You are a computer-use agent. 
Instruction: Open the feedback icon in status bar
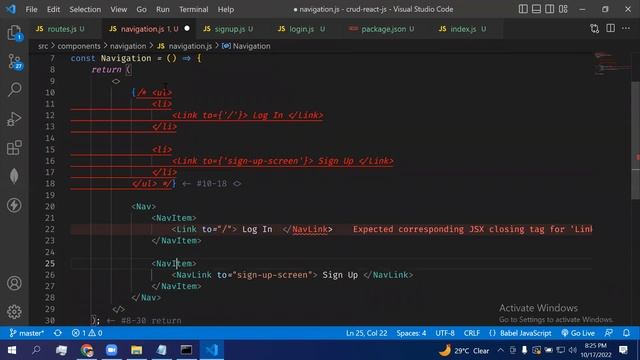coord(609,333)
